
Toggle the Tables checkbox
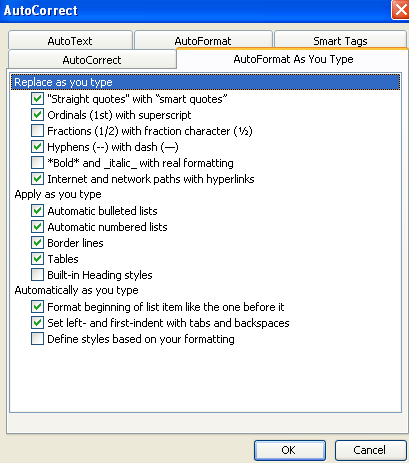(37, 259)
